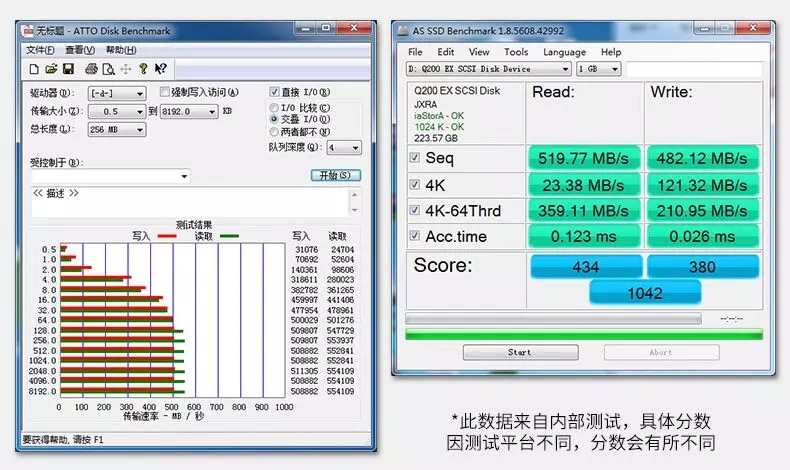Viewport: 790px width, 470px height.
Task: Click the Save floppy icon in ATTO toolbar
Action: (x=68, y=69)
